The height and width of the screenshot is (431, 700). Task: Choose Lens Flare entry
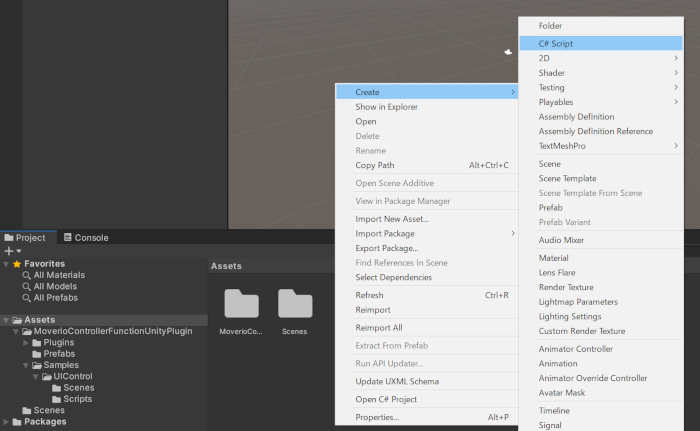click(601, 272)
